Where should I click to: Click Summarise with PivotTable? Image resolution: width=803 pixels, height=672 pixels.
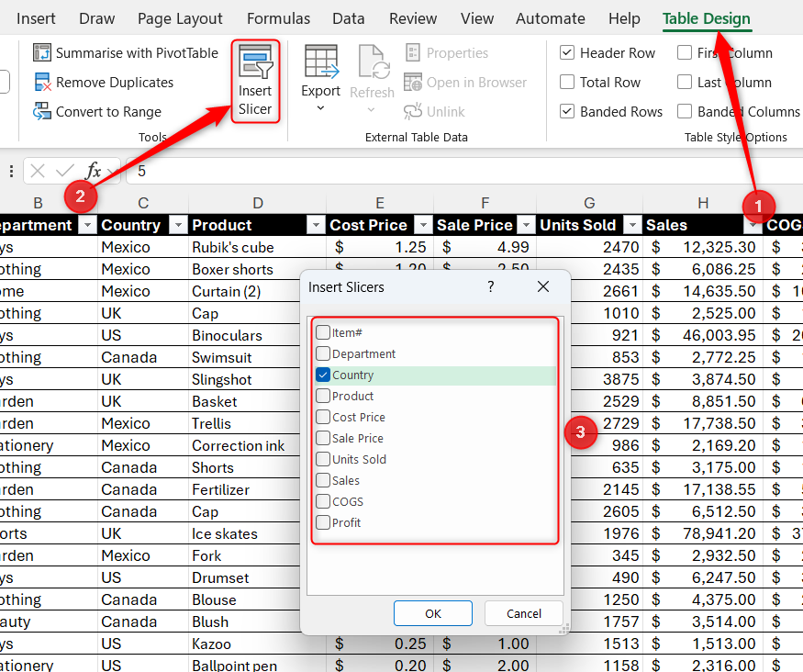point(126,52)
